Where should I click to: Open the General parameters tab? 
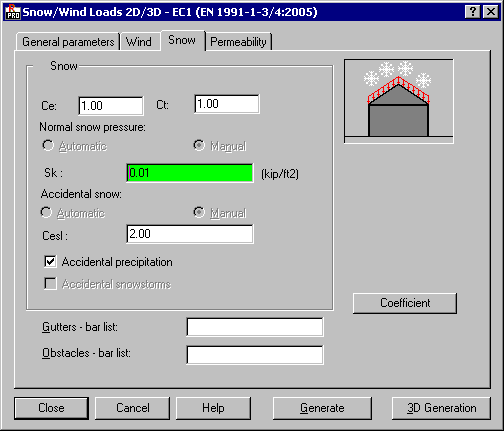coord(68,42)
